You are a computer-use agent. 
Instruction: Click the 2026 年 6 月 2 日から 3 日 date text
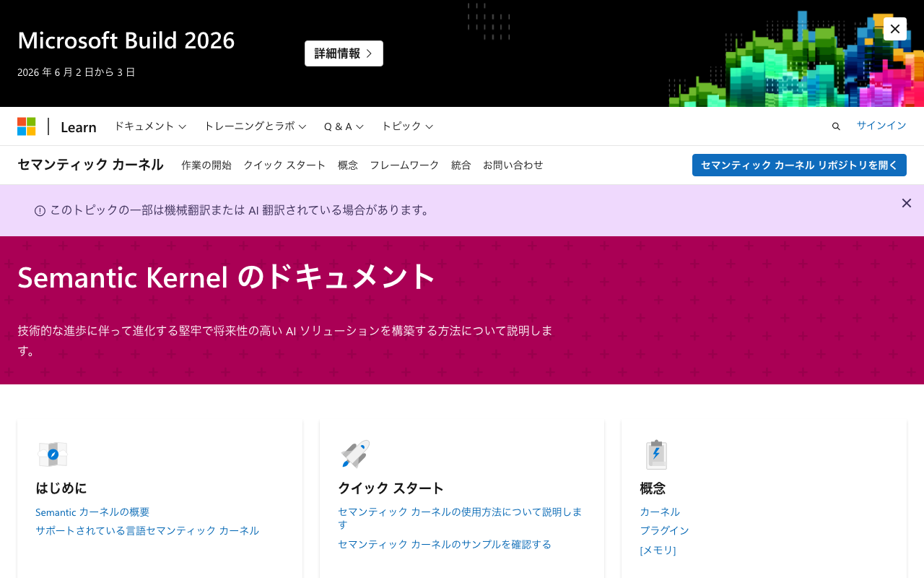[77, 72]
